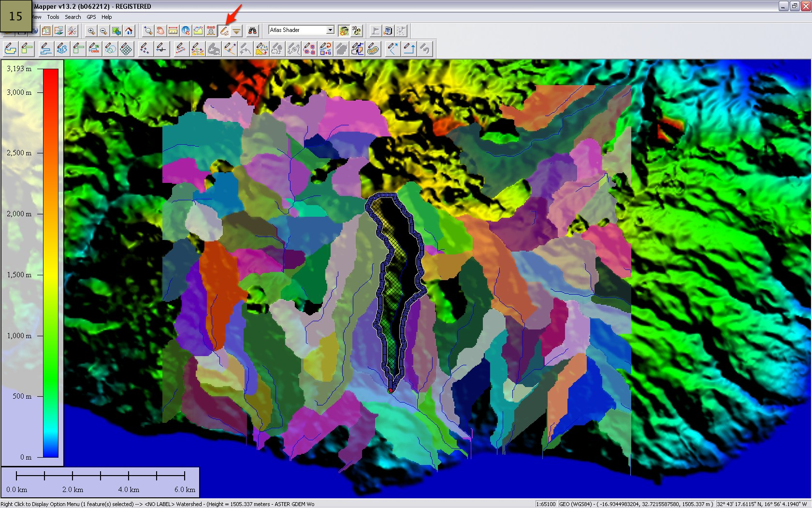Open the Search menu
The width and height of the screenshot is (812, 508).
pyautogui.click(x=73, y=17)
